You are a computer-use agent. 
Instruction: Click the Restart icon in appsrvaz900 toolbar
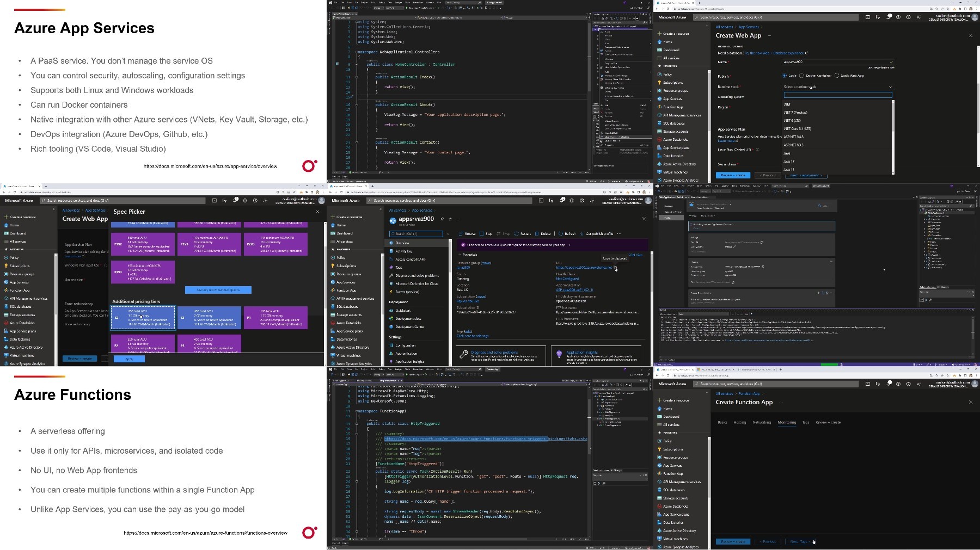point(517,234)
